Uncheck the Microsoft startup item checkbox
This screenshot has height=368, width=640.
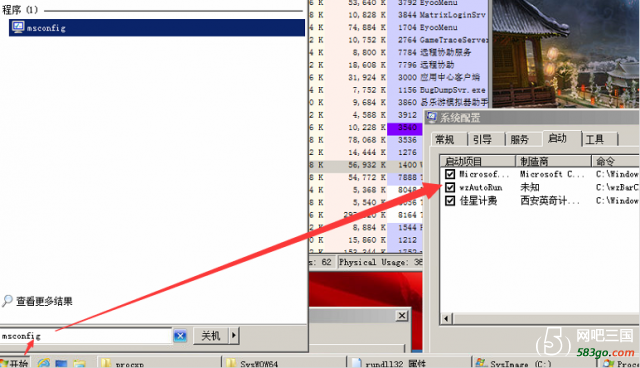point(450,174)
